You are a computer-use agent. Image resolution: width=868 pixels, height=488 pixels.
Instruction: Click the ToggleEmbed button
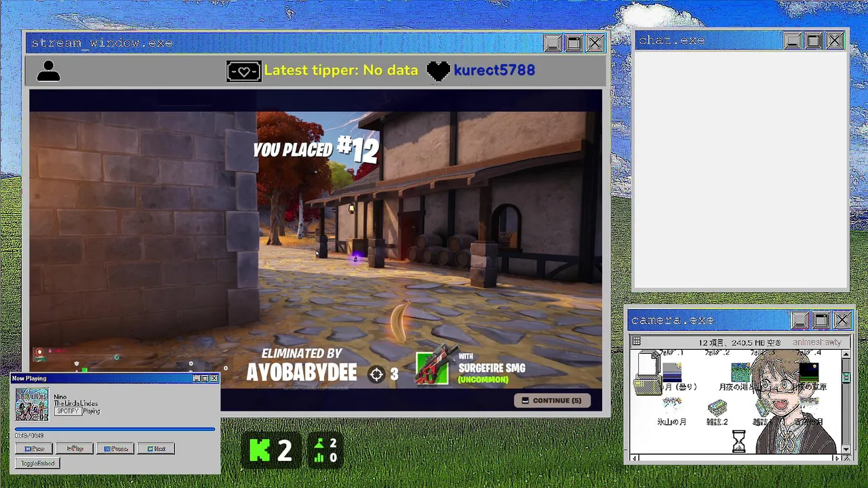(x=37, y=463)
